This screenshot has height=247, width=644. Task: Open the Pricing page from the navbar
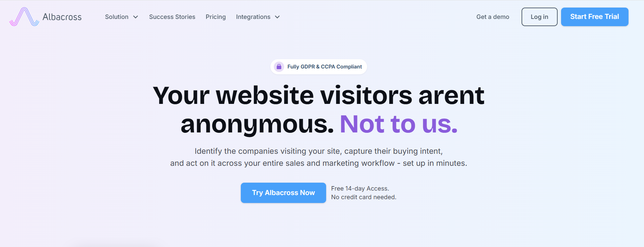[216, 17]
